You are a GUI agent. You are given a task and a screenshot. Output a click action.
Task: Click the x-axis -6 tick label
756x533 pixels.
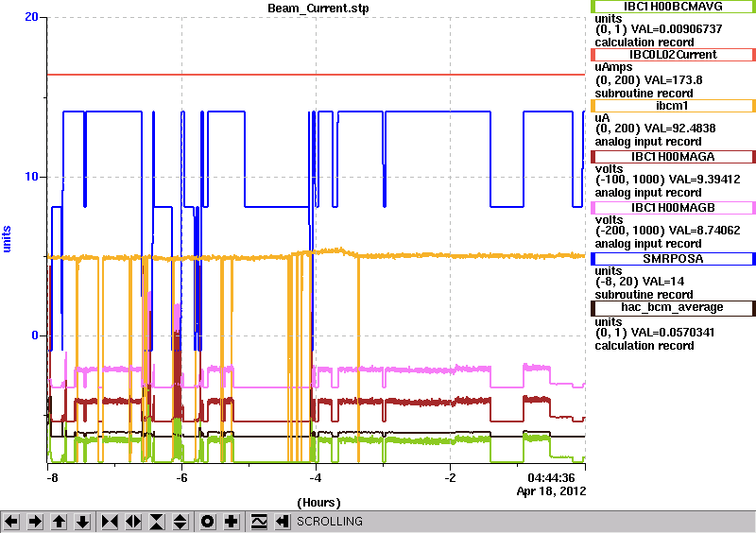pos(180,478)
